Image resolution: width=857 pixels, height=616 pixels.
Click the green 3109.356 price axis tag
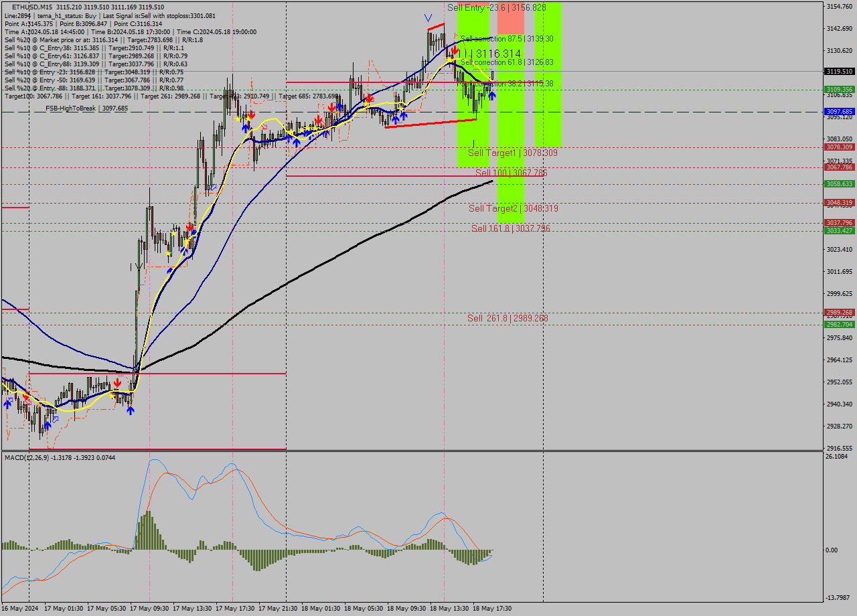[839, 89]
